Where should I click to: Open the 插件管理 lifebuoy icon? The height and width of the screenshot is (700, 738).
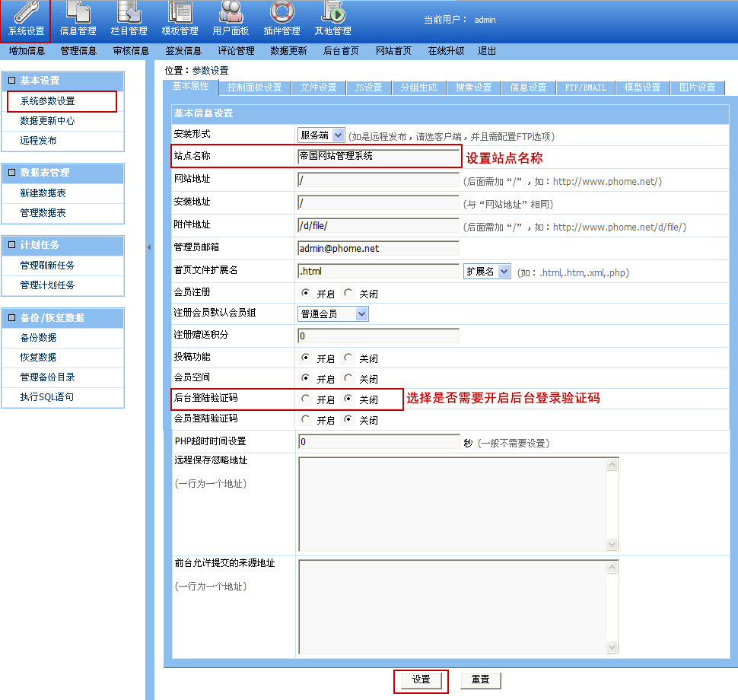tap(282, 13)
